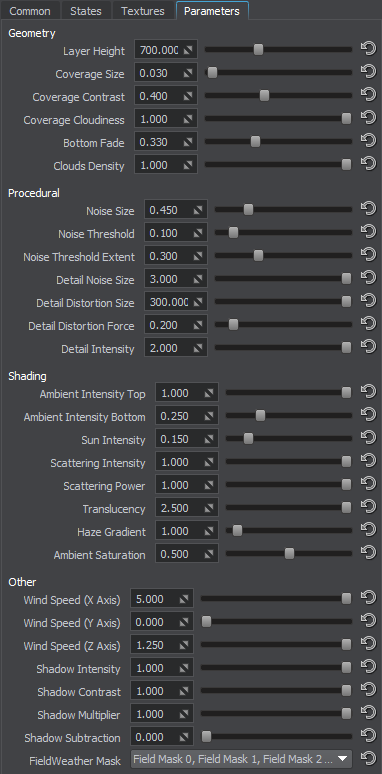Reset the FieldWeather Mask setting

pyautogui.click(x=368, y=759)
